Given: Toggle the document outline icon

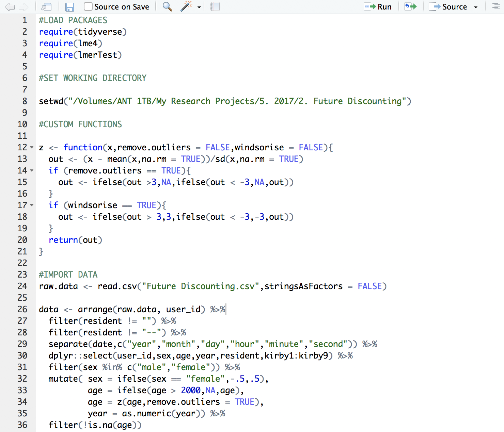Looking at the screenshot, I should [x=496, y=6].
